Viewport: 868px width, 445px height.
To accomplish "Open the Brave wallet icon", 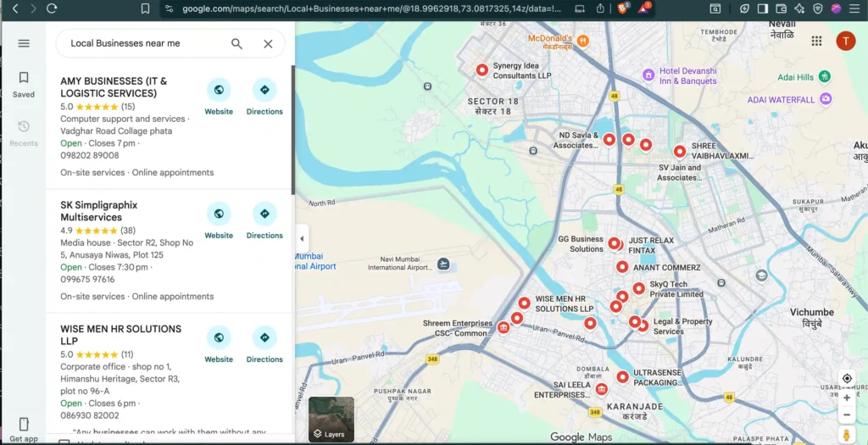I will pyautogui.click(x=782, y=8).
